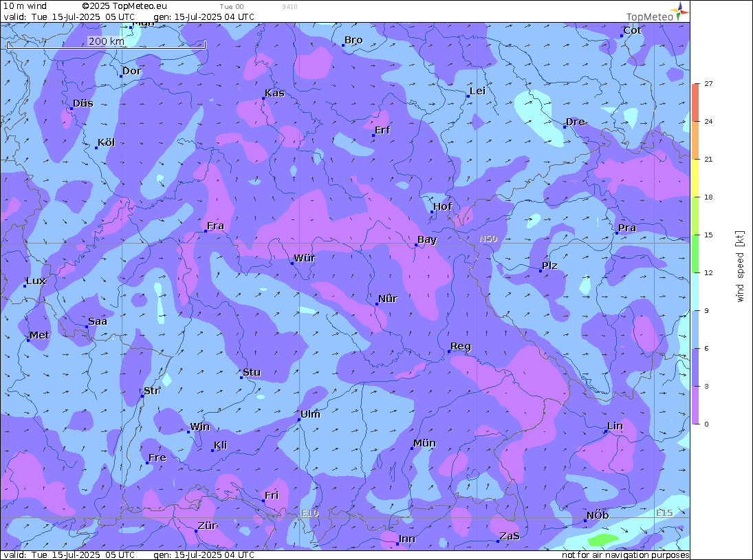This screenshot has height=560, width=753.
Task: Click the bottom 'valid: Tue 15-Jul-2025' text
Action: point(69,554)
